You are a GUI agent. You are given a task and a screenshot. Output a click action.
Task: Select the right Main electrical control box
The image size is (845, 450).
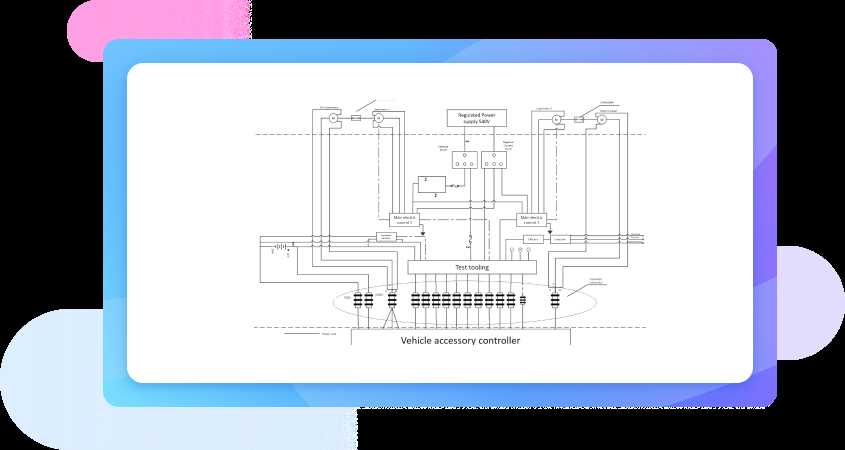click(x=532, y=220)
